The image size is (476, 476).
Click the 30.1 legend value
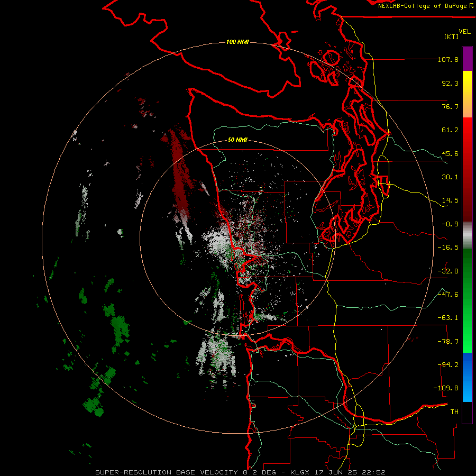(450, 177)
